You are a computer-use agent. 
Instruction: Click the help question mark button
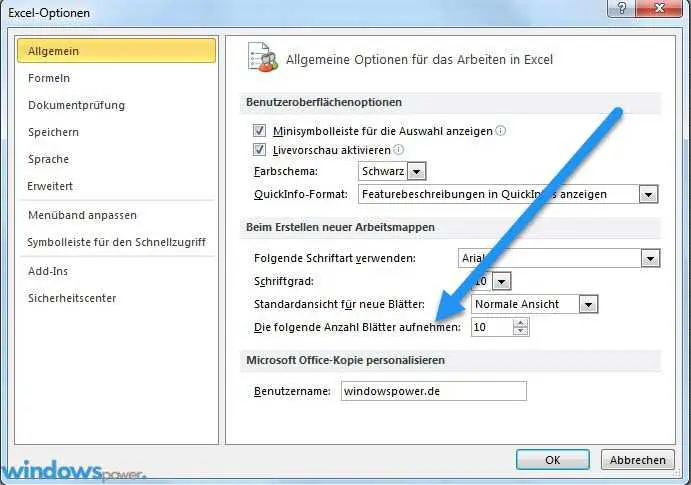point(622,8)
